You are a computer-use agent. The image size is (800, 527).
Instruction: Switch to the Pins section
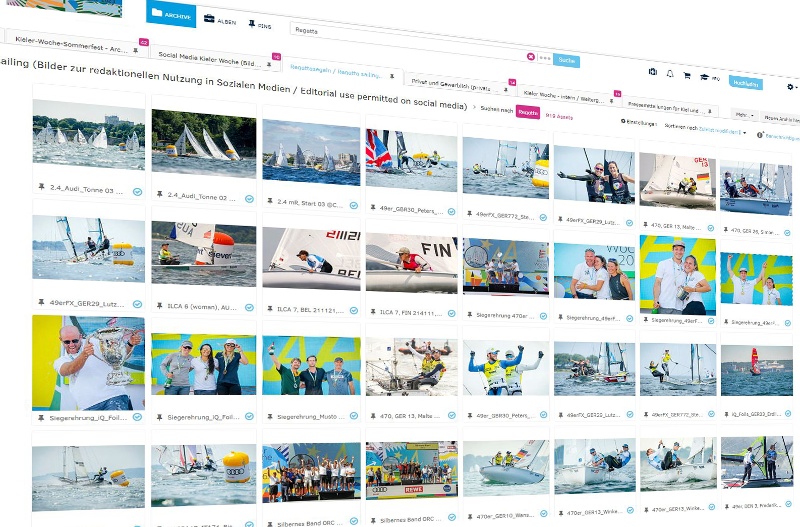pyautogui.click(x=260, y=24)
